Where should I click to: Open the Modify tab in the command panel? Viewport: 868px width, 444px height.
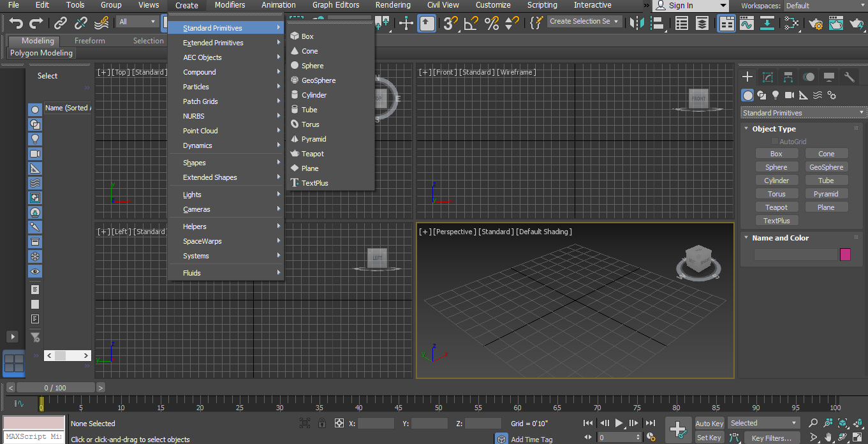pos(768,77)
